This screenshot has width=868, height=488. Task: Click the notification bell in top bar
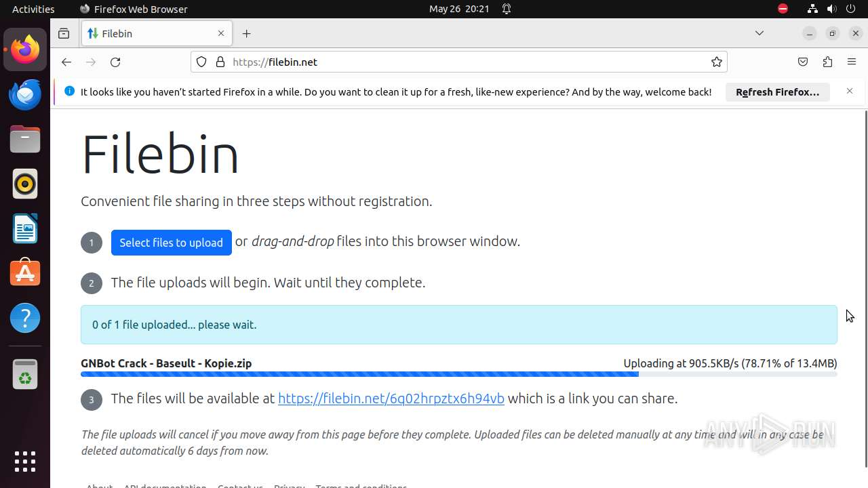click(x=507, y=9)
